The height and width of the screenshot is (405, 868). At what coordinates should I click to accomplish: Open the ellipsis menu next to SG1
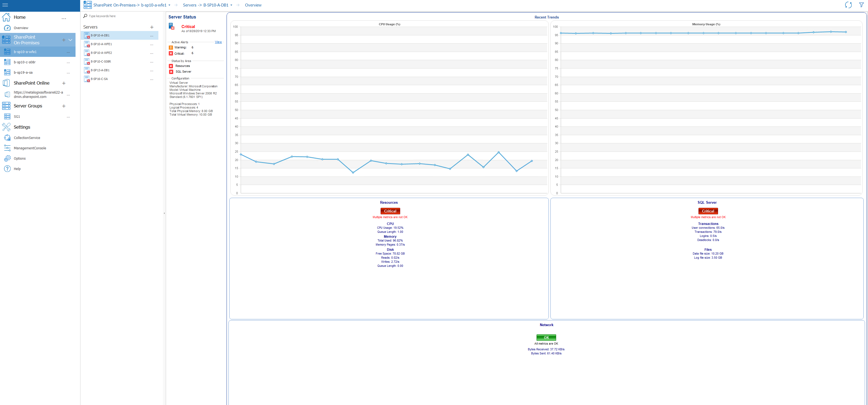pos(68,117)
